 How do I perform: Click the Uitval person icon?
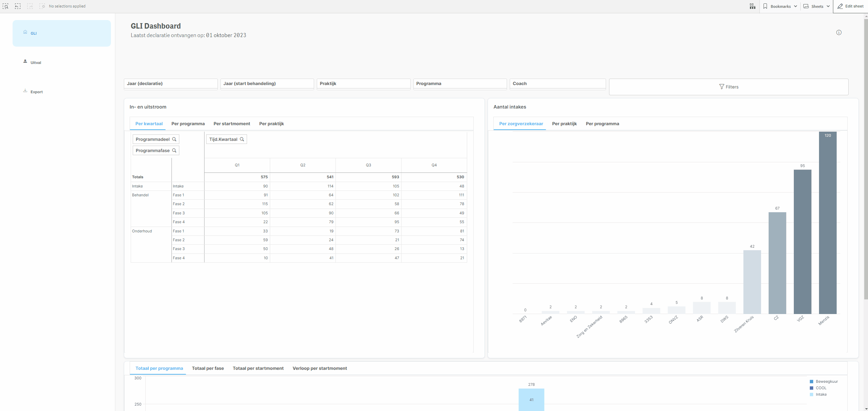click(25, 61)
